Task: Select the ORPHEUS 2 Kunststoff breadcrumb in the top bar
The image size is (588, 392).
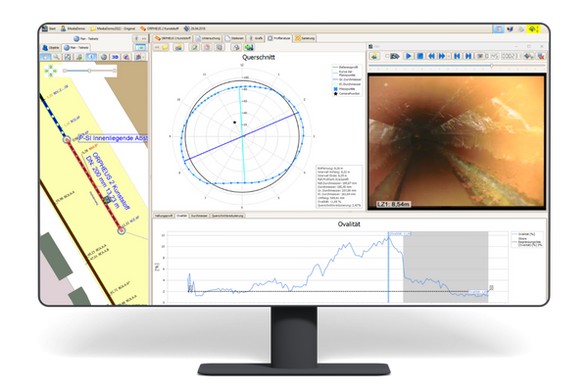Action: (160, 28)
